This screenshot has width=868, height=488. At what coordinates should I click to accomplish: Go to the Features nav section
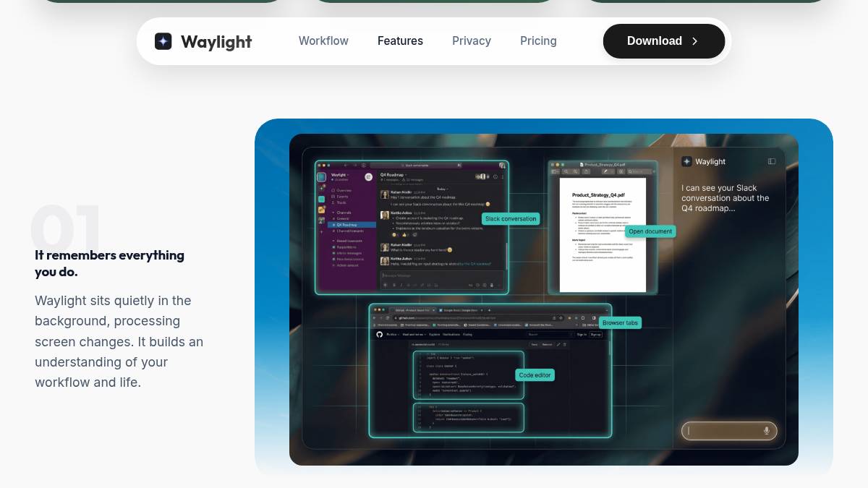click(x=400, y=41)
